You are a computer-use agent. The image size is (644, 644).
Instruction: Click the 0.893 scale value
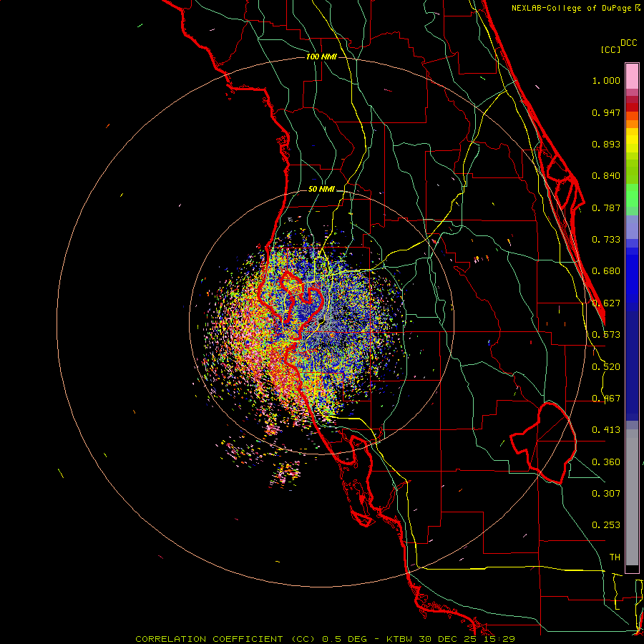click(606, 144)
